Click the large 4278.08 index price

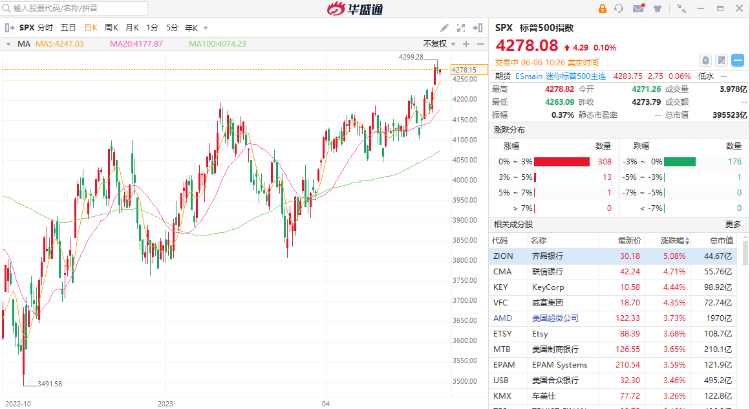coord(527,45)
